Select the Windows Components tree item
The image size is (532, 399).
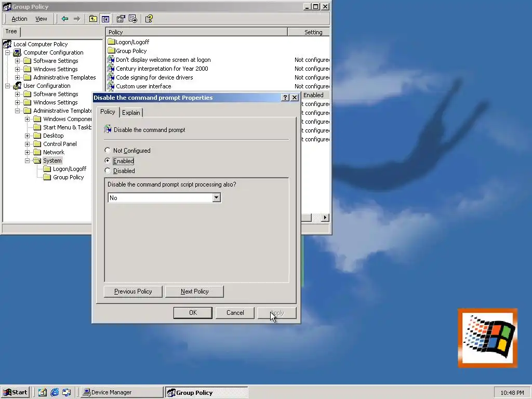tap(67, 119)
